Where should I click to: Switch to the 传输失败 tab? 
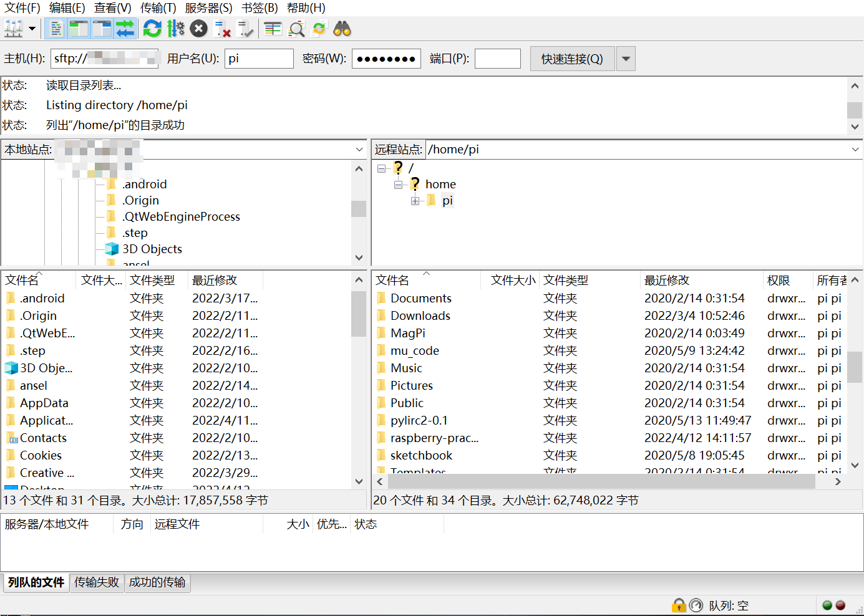tap(97, 582)
